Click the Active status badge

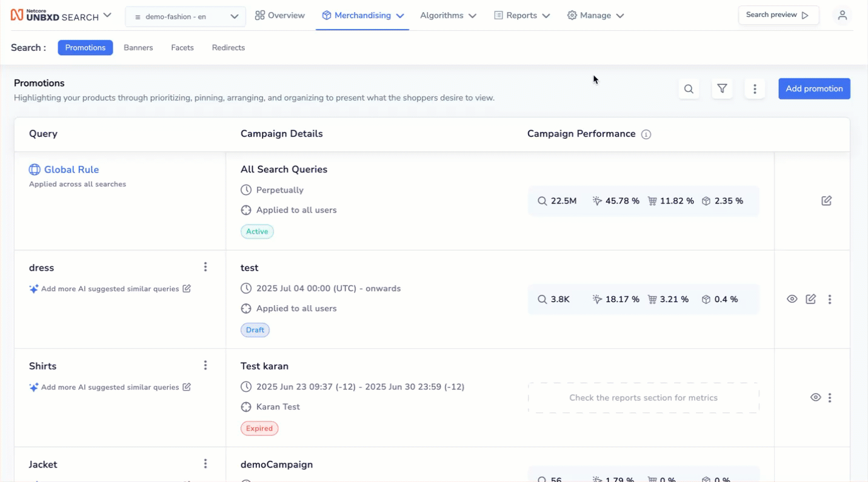point(257,231)
